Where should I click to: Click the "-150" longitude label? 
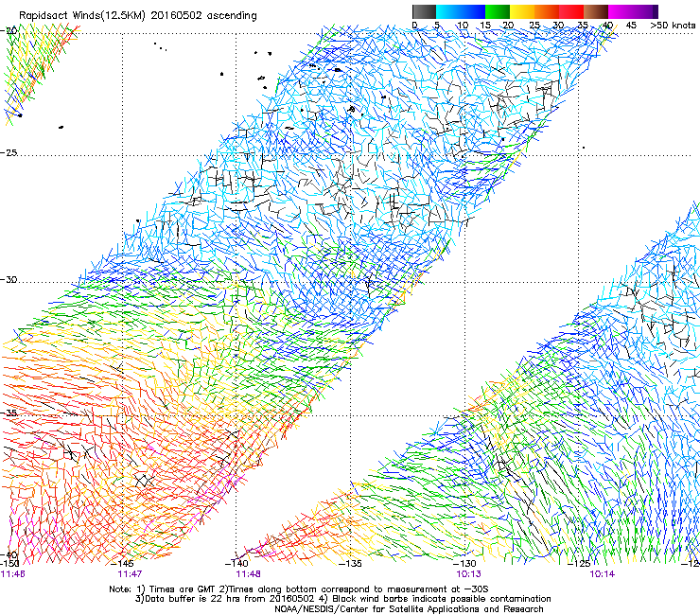coord(9,564)
